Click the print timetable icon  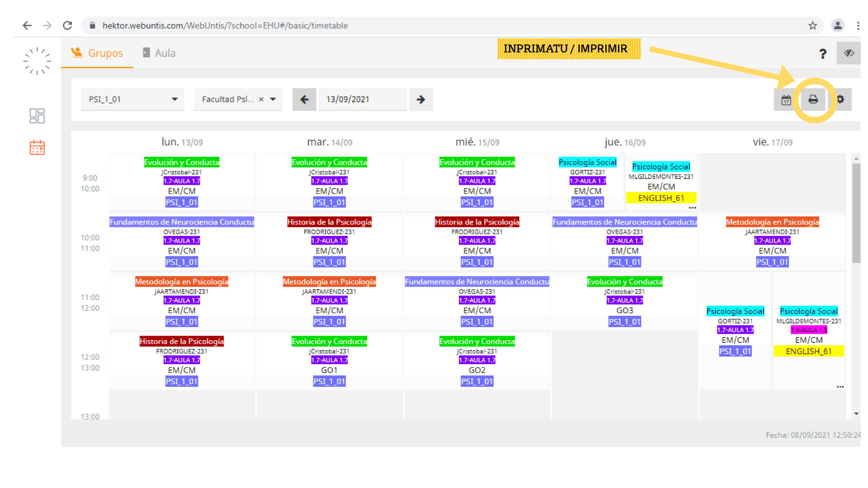click(813, 99)
